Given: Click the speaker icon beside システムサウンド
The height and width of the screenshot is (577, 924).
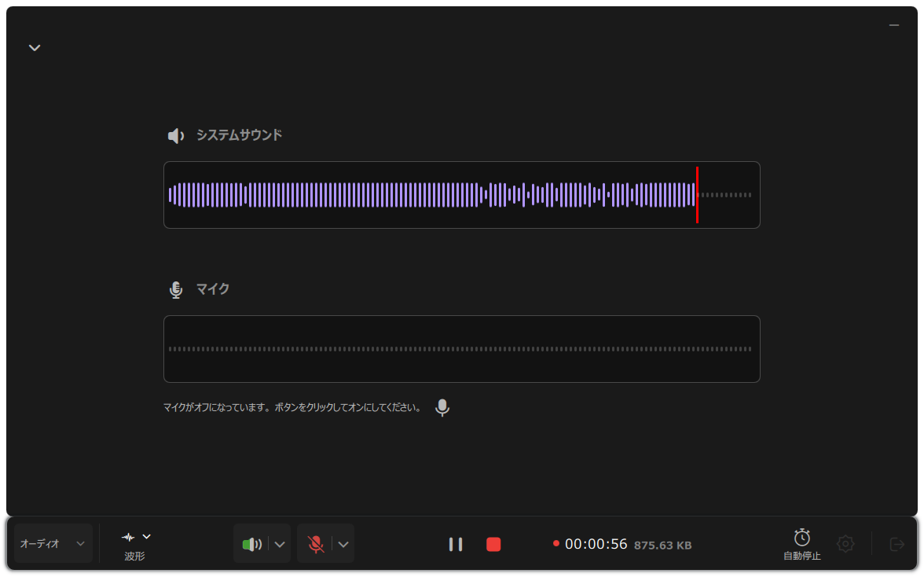Looking at the screenshot, I should click(176, 136).
